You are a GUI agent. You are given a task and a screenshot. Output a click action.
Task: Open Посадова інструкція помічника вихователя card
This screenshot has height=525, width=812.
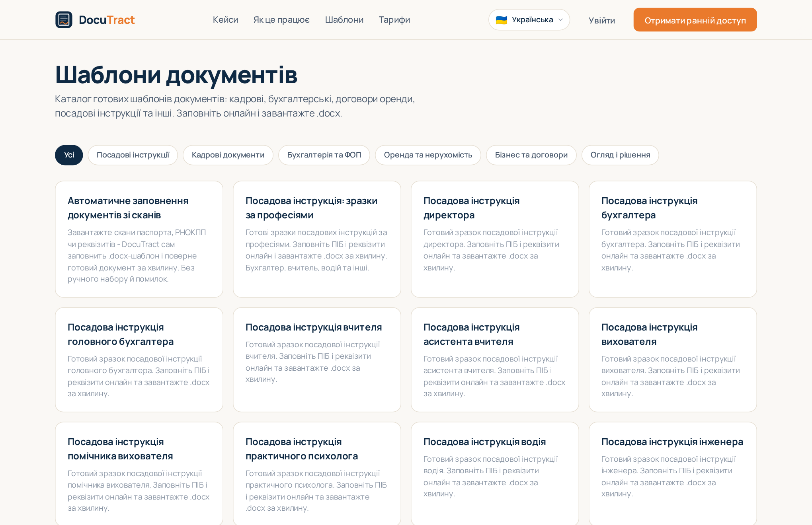[139, 474]
